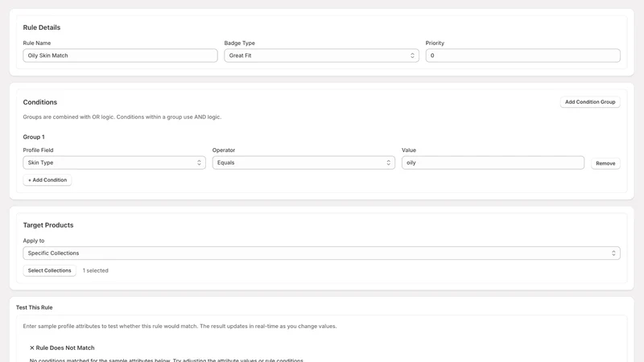Click the Operator label
The width and height of the screenshot is (644, 362).
tap(224, 150)
